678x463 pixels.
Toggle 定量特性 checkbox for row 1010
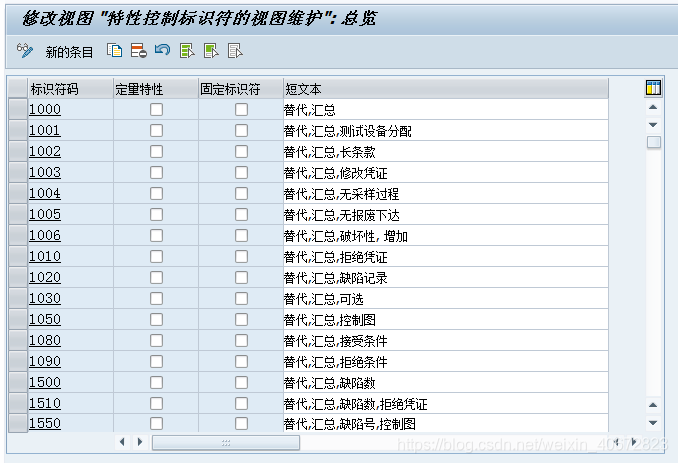point(157,256)
